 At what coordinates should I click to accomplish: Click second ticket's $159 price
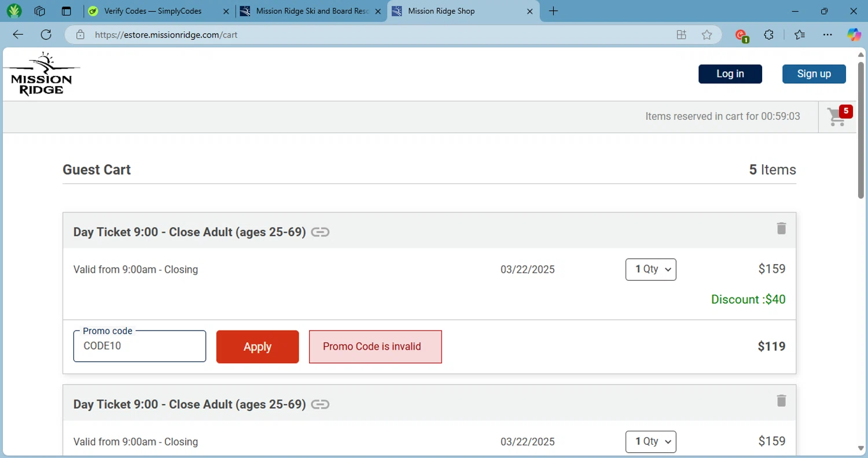[772, 441]
